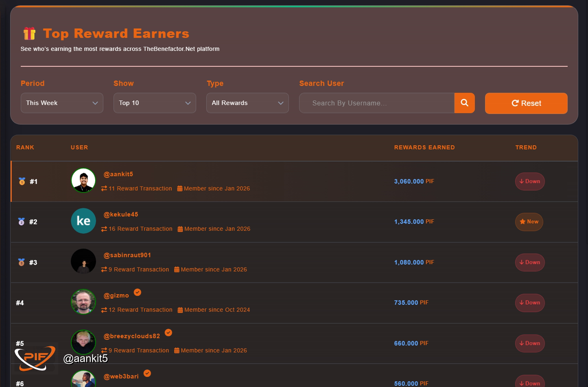Click 'Member since Oct 2024' text

click(x=217, y=310)
